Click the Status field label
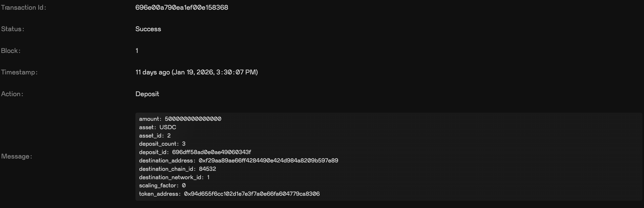The height and width of the screenshot is (208, 644). click(x=13, y=29)
